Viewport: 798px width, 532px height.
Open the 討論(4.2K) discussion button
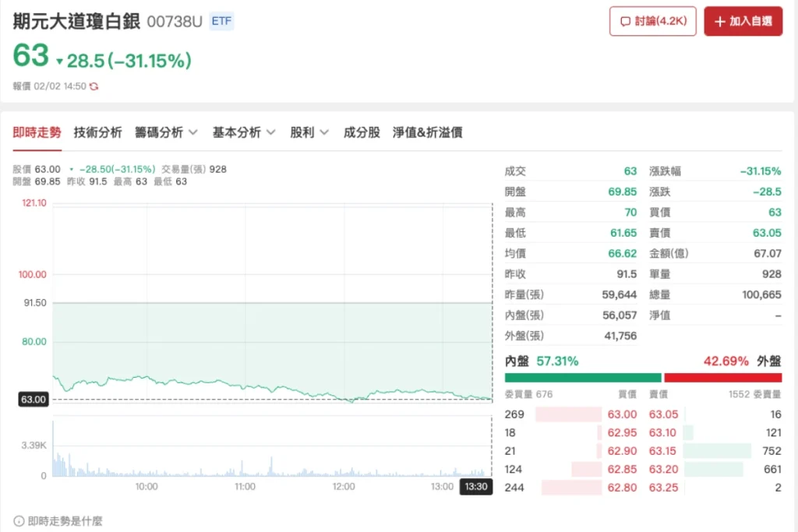652,21
